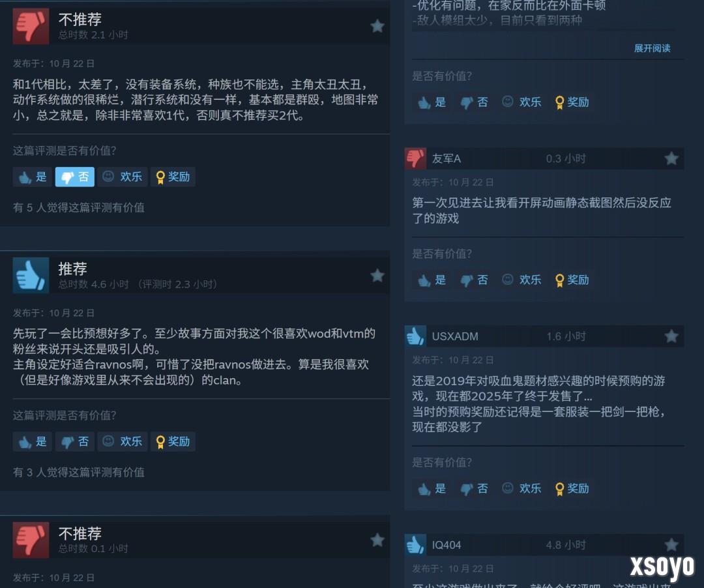Image resolution: width=704 pixels, height=588 pixels.
Task: Click the star icon on USXADM's review
Action: (x=671, y=336)
